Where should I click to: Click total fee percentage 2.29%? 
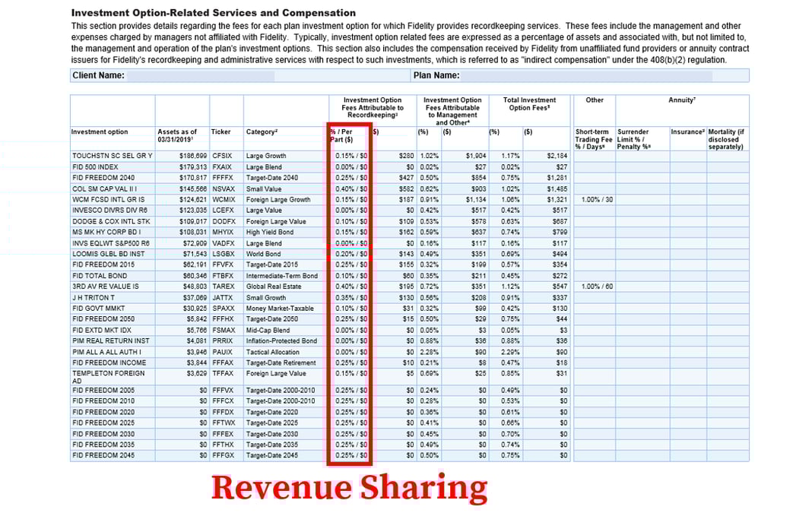[x=510, y=352]
